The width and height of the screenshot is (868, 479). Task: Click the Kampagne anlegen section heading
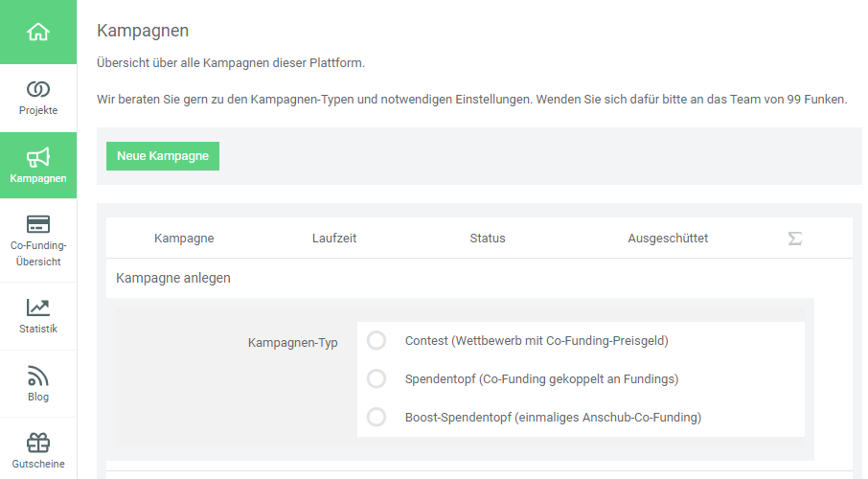pyautogui.click(x=173, y=278)
